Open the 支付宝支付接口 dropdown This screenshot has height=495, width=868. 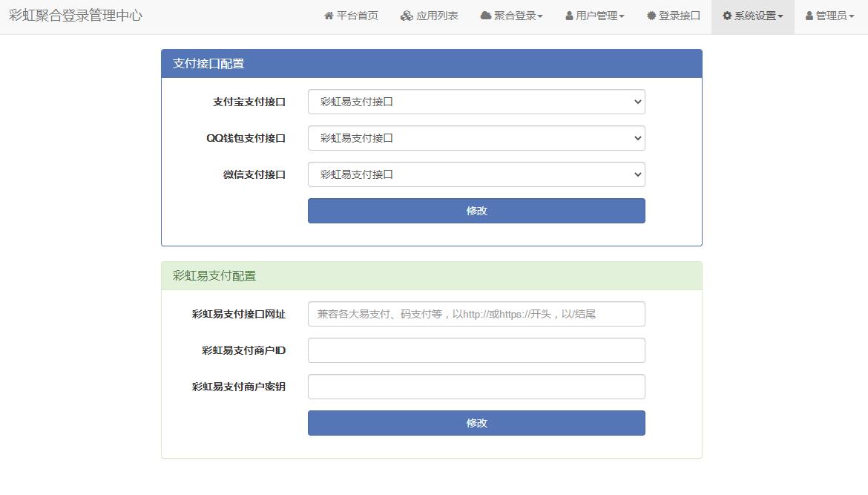pyautogui.click(x=476, y=102)
